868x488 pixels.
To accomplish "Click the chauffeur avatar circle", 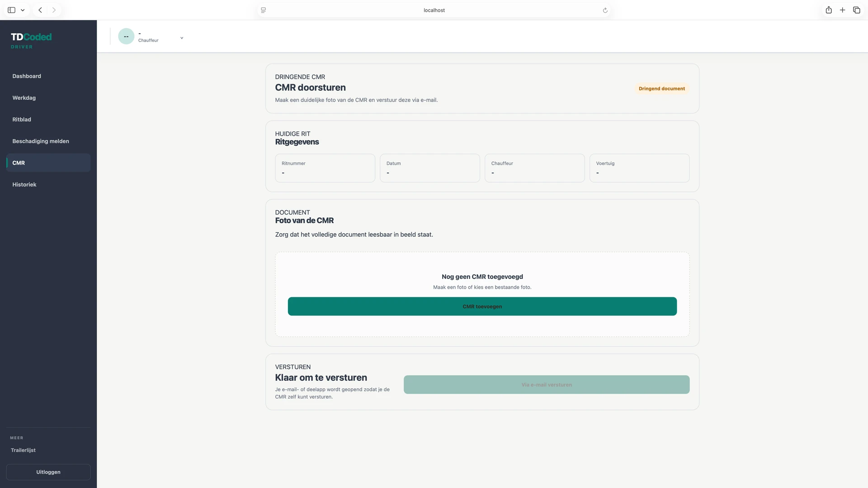I will [126, 36].
